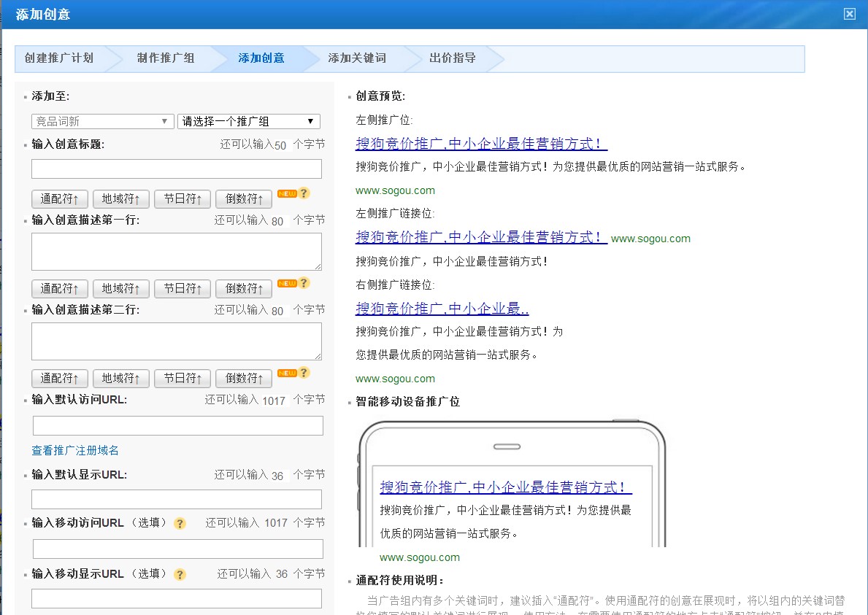Go to 制作推广组 step
The image size is (868, 615).
(166, 58)
